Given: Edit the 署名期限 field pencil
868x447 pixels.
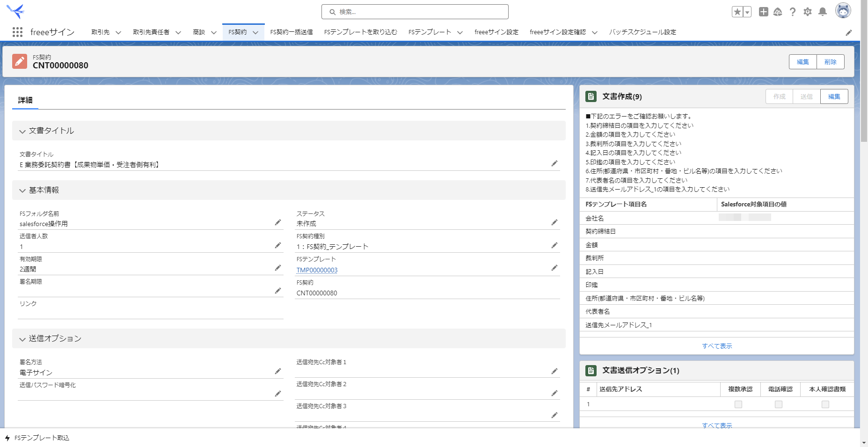Looking at the screenshot, I should (278, 291).
